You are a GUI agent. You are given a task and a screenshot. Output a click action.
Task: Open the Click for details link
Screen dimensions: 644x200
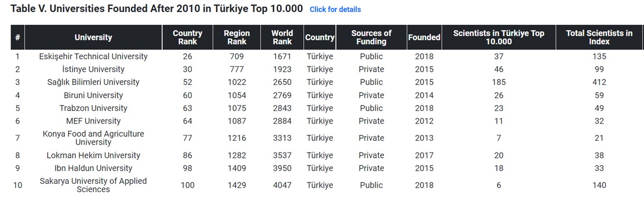pyautogui.click(x=335, y=9)
